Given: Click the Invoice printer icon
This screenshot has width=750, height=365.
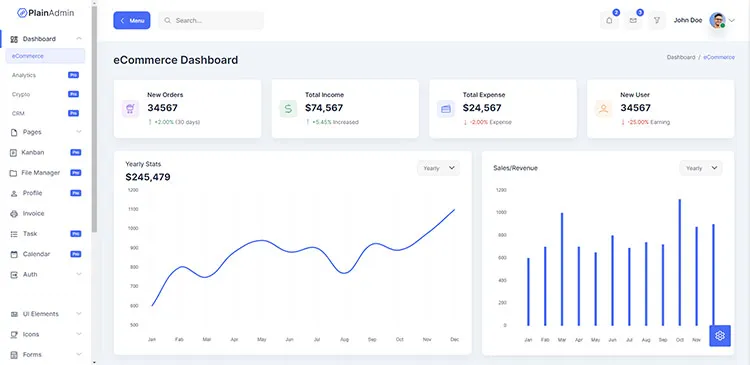Looking at the screenshot, I should (x=14, y=214).
